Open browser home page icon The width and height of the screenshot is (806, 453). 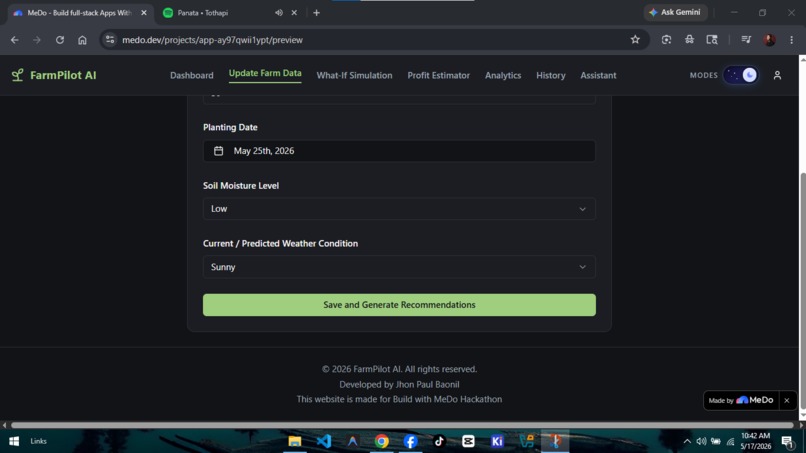[x=82, y=40]
